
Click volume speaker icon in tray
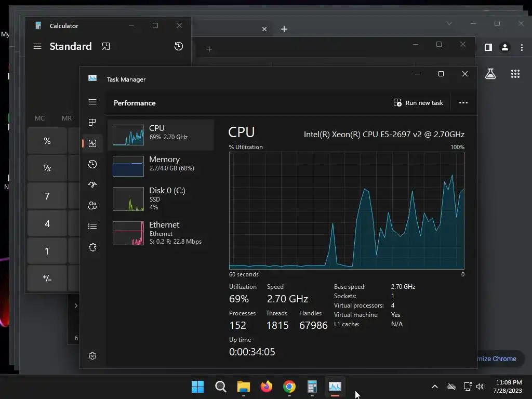(x=480, y=387)
